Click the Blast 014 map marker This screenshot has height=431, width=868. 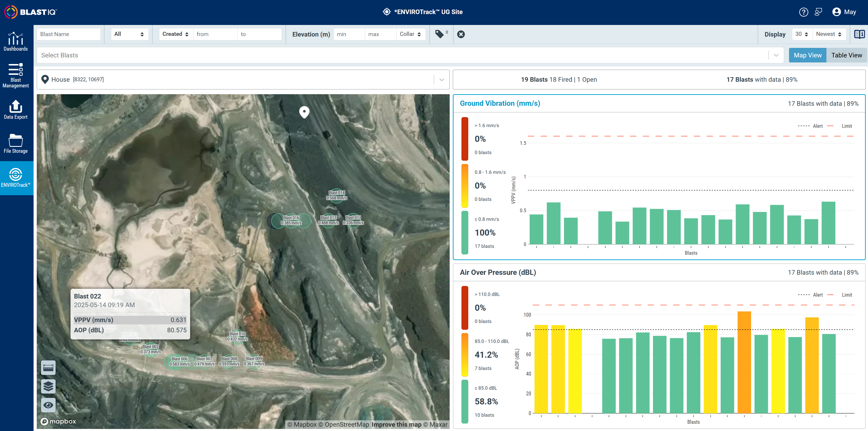(x=337, y=195)
